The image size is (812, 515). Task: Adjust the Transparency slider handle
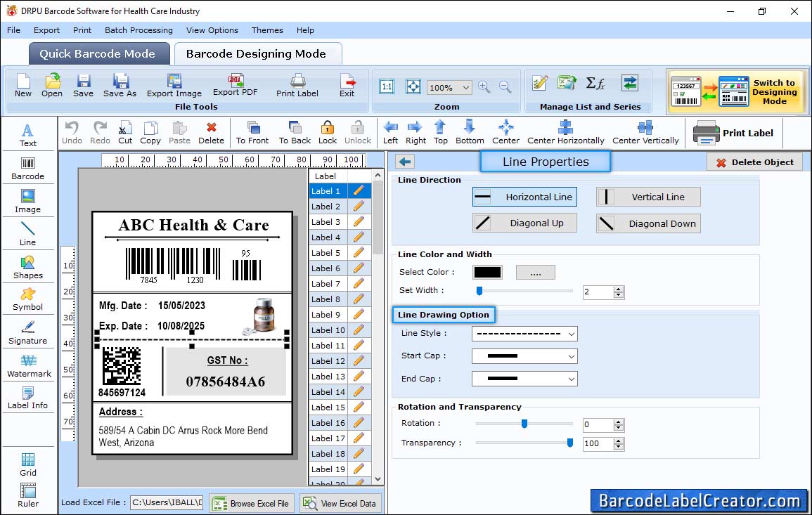click(569, 443)
